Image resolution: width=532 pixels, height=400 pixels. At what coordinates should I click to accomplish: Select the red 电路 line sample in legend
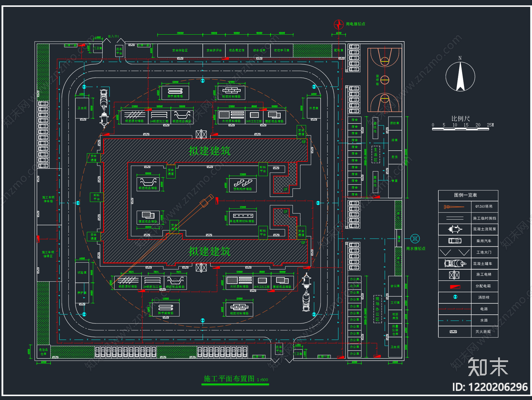(455, 309)
